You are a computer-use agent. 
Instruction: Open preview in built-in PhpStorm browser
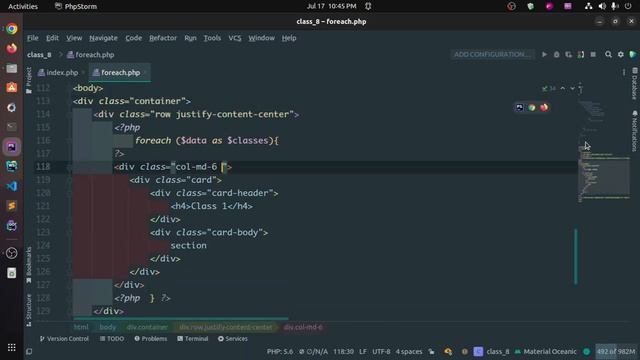[x=519, y=107]
